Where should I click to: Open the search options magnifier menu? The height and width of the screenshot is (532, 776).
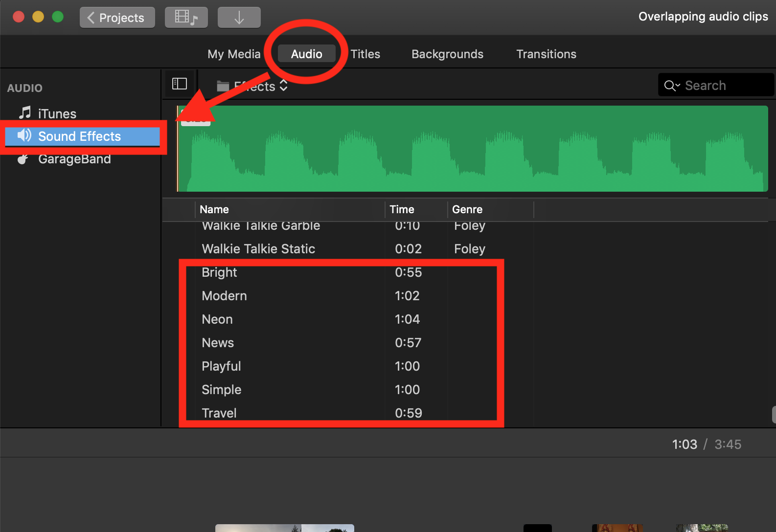(672, 86)
